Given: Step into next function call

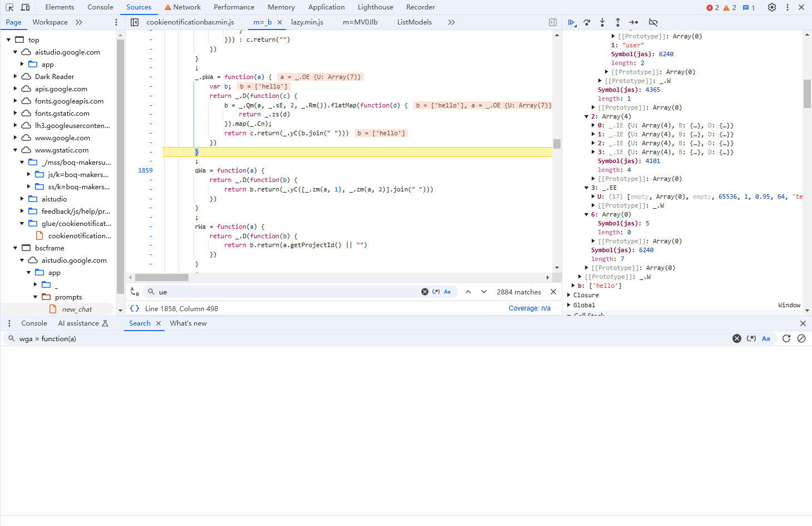Looking at the screenshot, I should [602, 22].
